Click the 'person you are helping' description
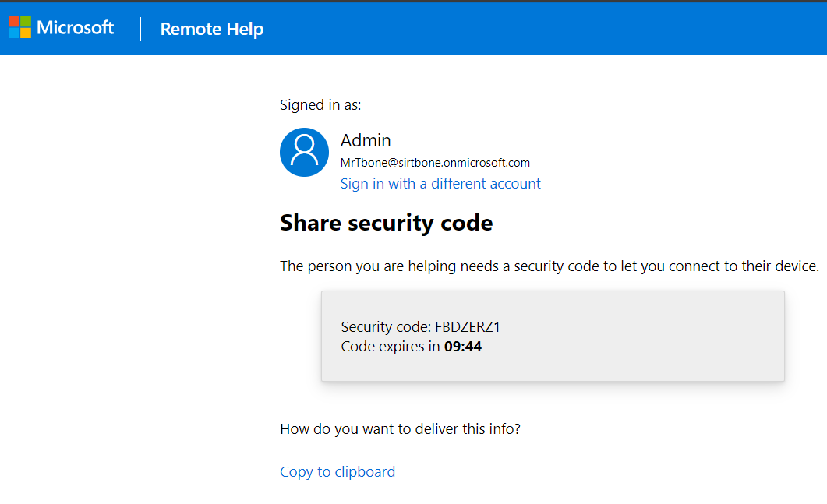This screenshot has width=827, height=504. tap(549, 266)
